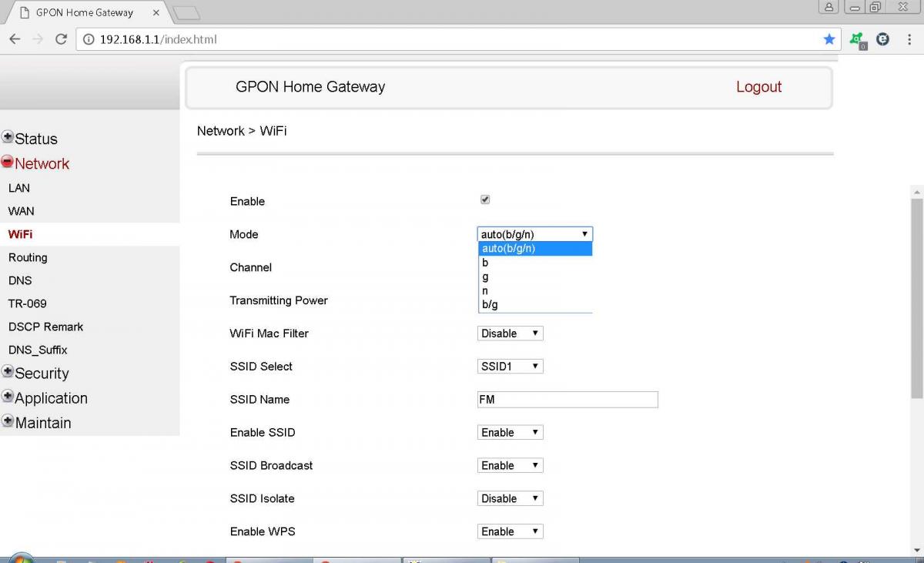
Task: Open the SSID Isolate dropdown
Action: 511,499
